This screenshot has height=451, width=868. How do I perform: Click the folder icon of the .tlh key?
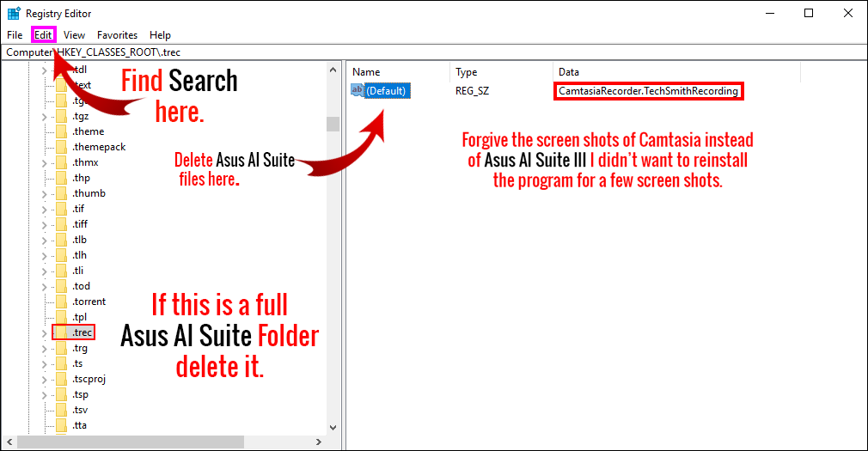click(61, 256)
